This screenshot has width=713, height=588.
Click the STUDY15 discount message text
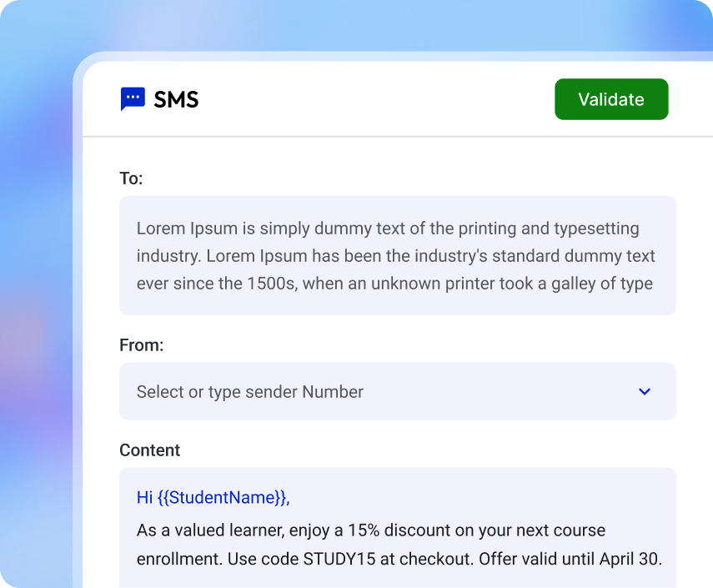[398, 544]
